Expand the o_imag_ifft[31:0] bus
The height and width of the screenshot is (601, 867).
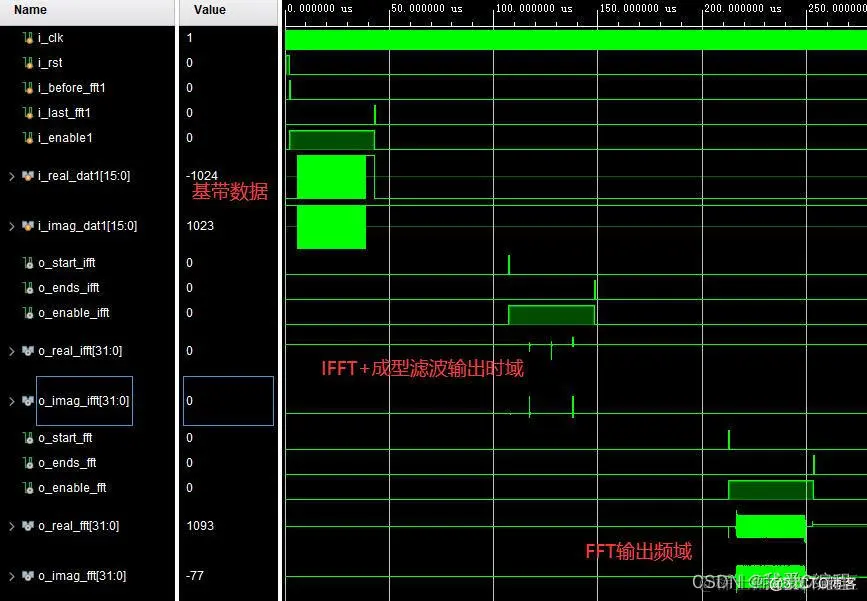[x=12, y=401]
